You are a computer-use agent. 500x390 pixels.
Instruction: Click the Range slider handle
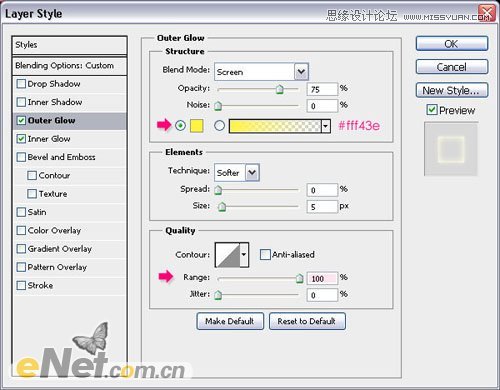(300, 278)
